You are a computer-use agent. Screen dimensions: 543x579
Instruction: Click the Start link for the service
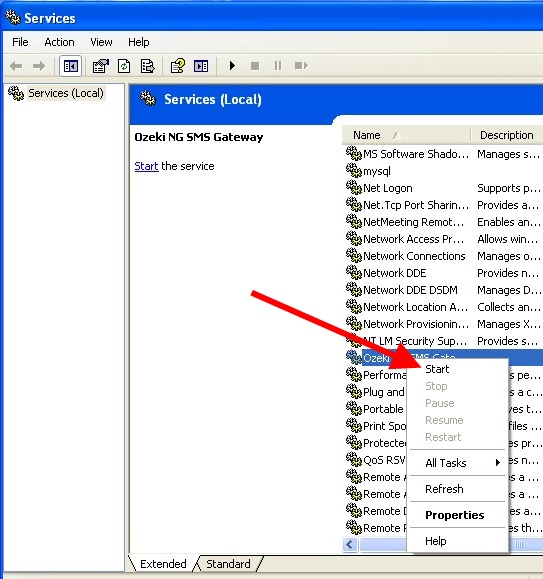(146, 166)
